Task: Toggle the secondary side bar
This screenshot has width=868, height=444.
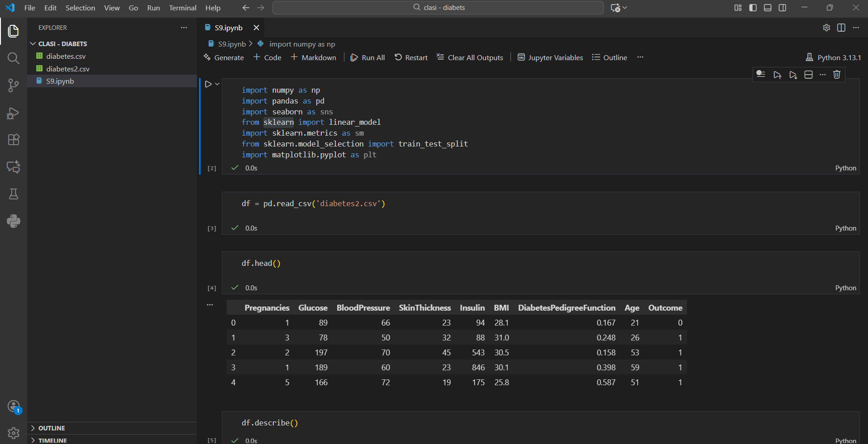Action: click(782, 8)
